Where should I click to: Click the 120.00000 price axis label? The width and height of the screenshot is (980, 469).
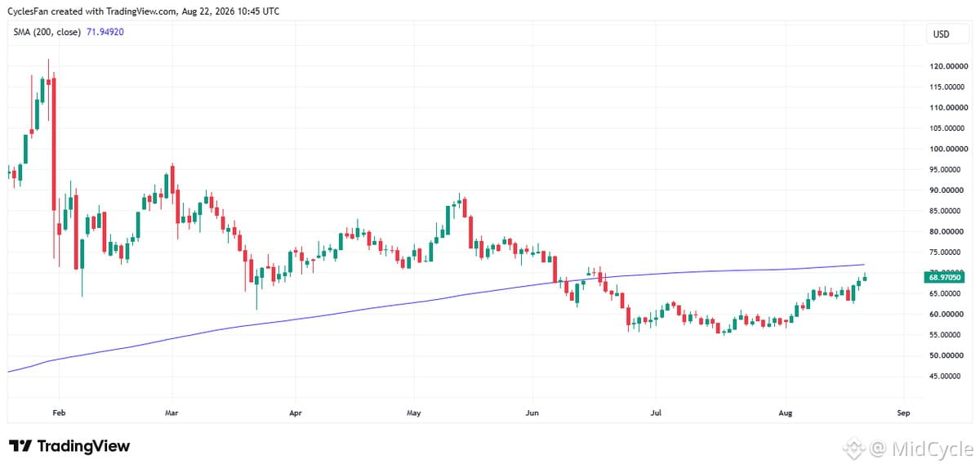pyautogui.click(x=949, y=66)
